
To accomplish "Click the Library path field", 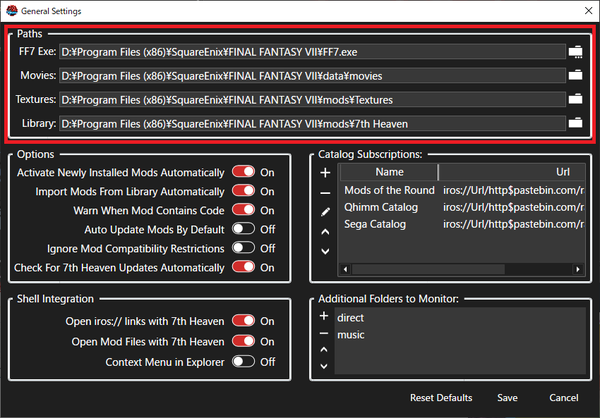I will (x=312, y=124).
